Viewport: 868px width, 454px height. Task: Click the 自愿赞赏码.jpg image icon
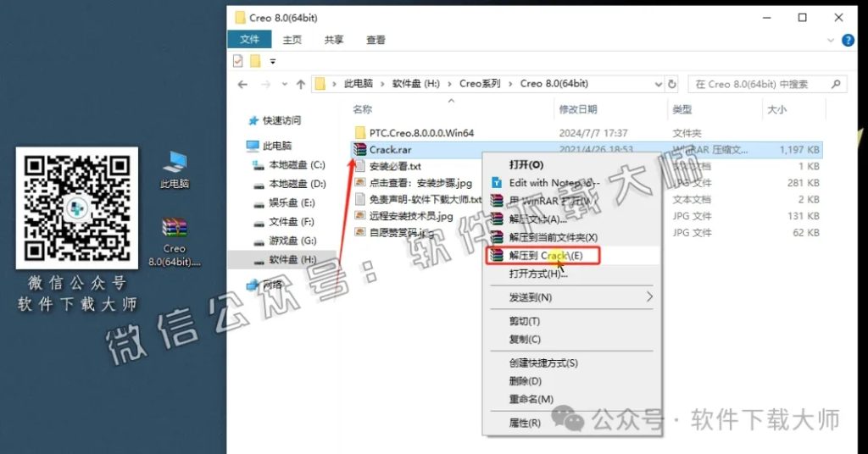click(359, 232)
